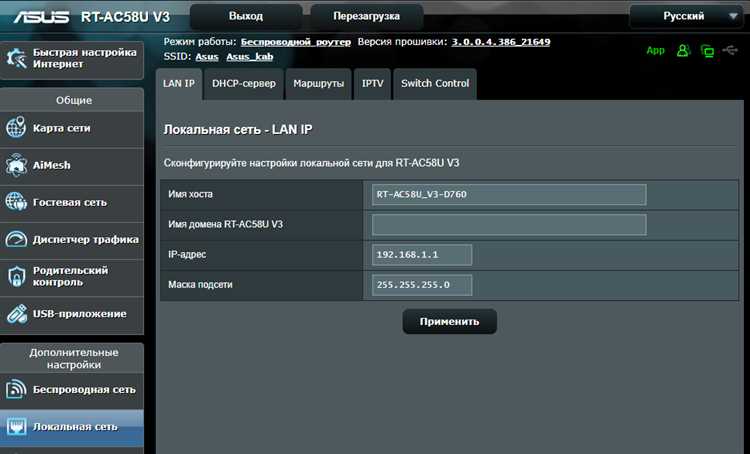Open the Traffic Manager gauge icon

pos(16,239)
